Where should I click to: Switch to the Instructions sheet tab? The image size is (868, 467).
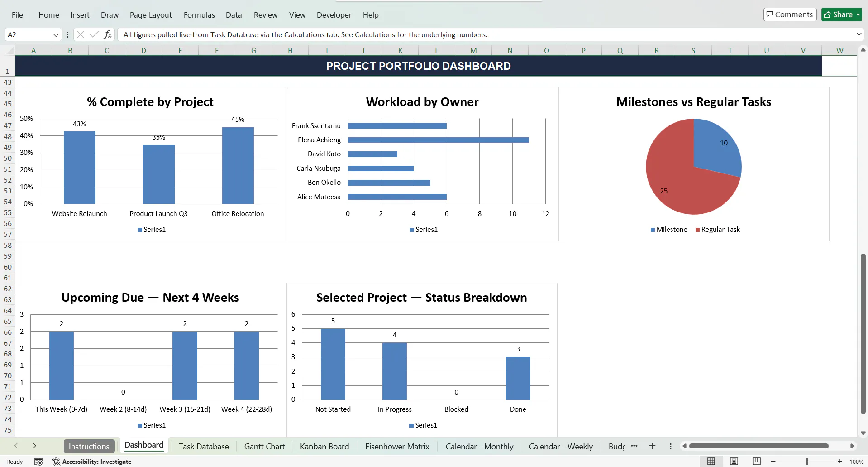(89, 446)
